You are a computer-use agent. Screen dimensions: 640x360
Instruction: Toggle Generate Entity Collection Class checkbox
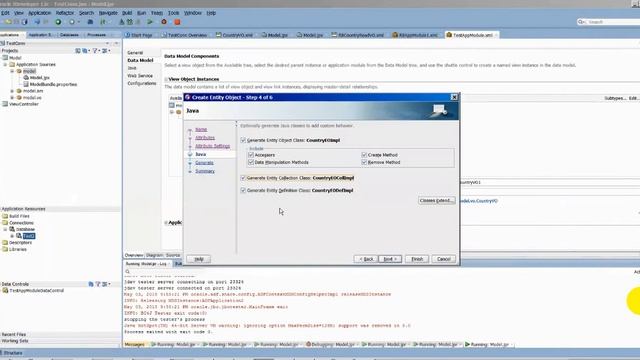243,178
